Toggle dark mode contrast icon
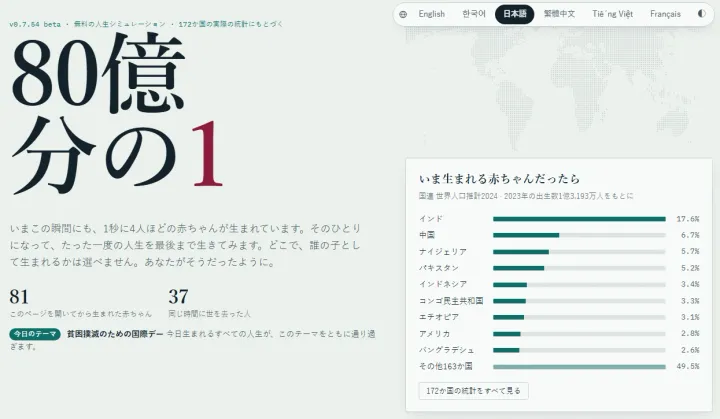720x419 pixels. coord(702,14)
